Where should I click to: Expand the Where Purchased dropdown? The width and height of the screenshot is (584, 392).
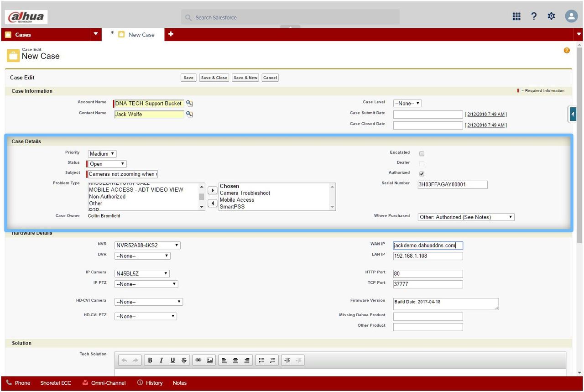click(466, 217)
